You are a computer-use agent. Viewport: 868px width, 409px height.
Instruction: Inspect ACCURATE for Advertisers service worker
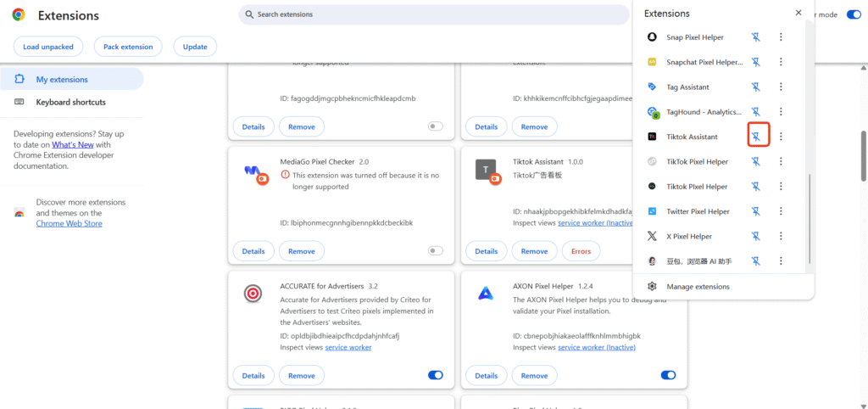348,347
